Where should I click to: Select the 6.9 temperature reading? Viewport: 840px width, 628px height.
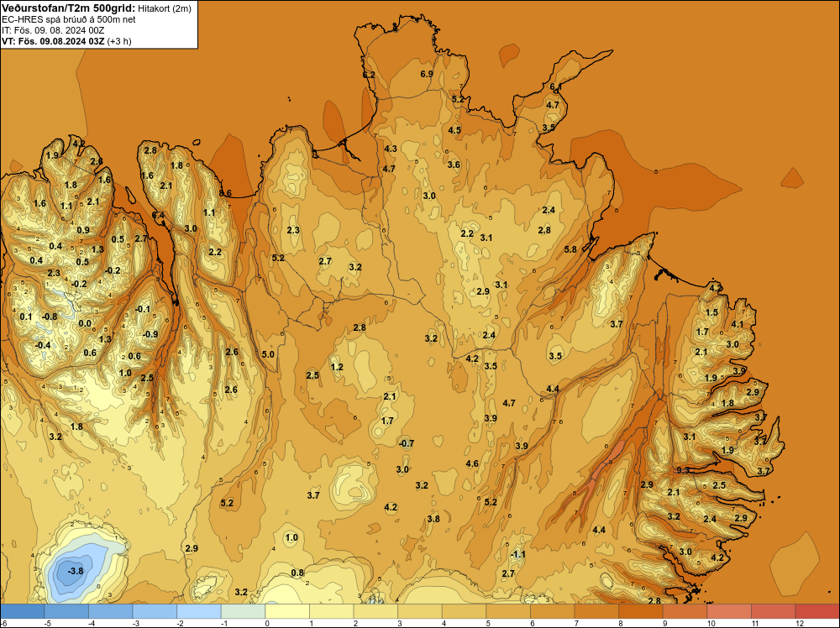click(427, 74)
